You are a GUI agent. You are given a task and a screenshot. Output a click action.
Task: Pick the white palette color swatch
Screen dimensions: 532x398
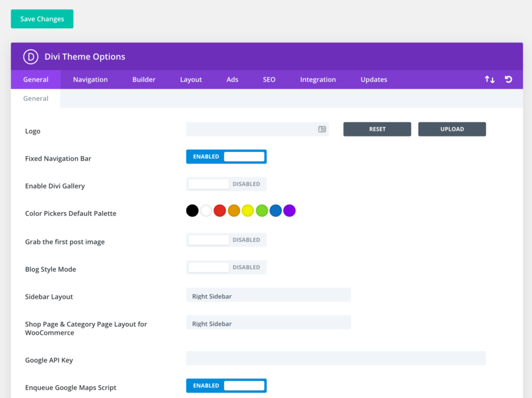(x=206, y=211)
